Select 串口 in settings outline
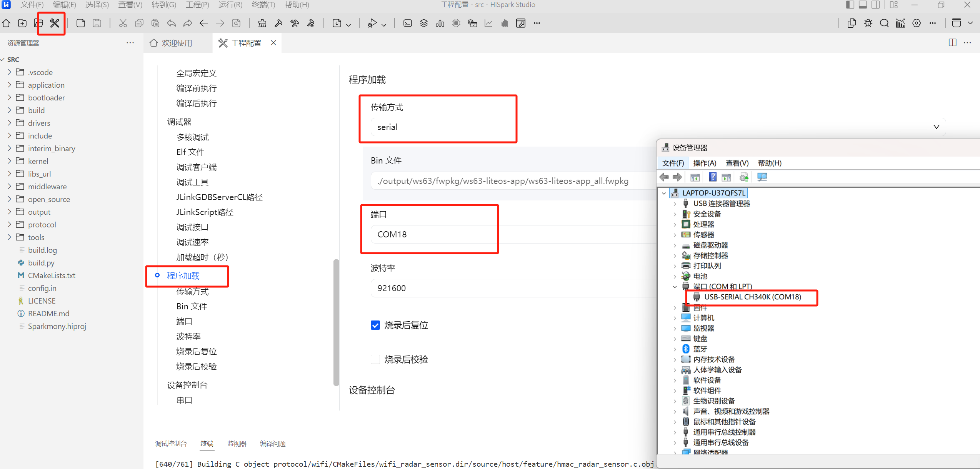This screenshot has width=980, height=469. (x=184, y=400)
